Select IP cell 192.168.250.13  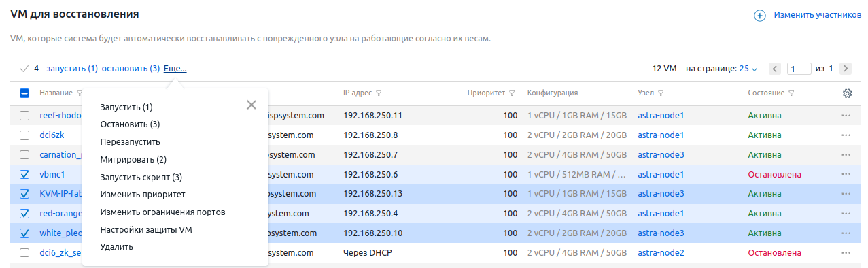373,194
